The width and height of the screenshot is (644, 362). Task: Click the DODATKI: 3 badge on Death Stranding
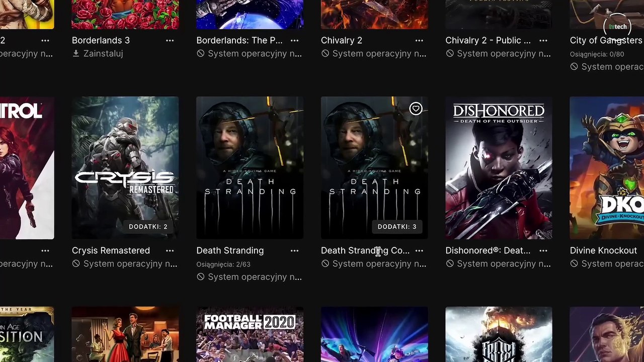point(397,227)
